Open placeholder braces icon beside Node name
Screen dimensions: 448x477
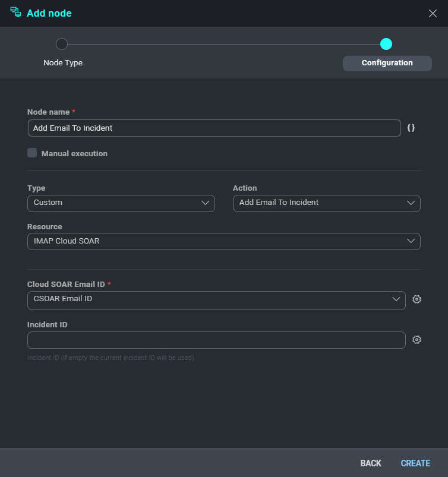[411, 128]
